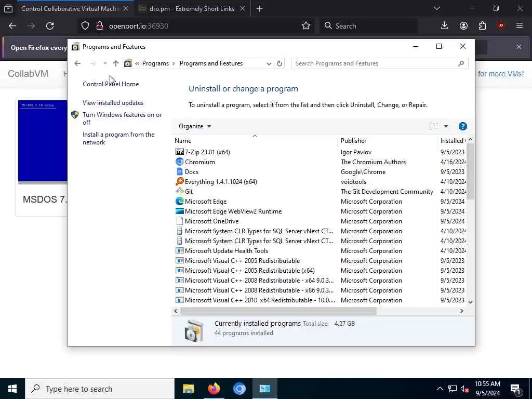Refresh the Programs and Features address bar
This screenshot has height=399, width=532.
pos(279,63)
